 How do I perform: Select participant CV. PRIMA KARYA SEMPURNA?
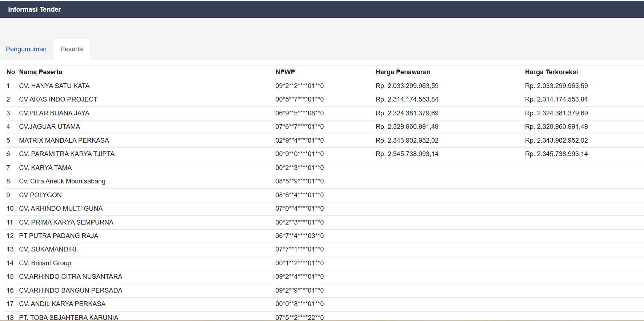[x=66, y=222]
